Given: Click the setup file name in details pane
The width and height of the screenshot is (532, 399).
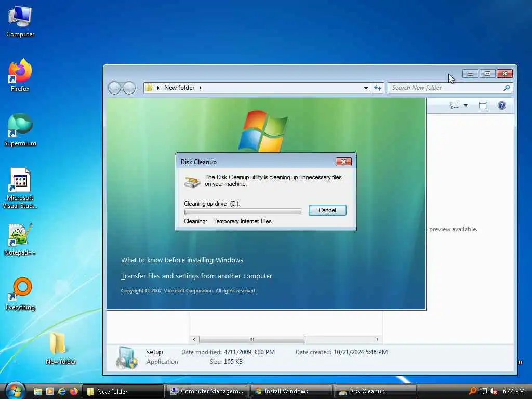Looking at the screenshot, I should click(x=155, y=352).
